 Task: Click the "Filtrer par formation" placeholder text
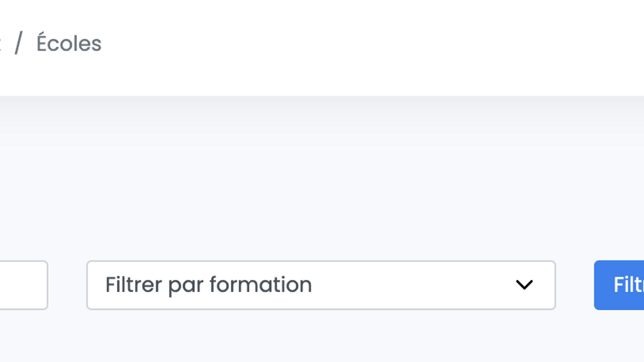pos(208,285)
